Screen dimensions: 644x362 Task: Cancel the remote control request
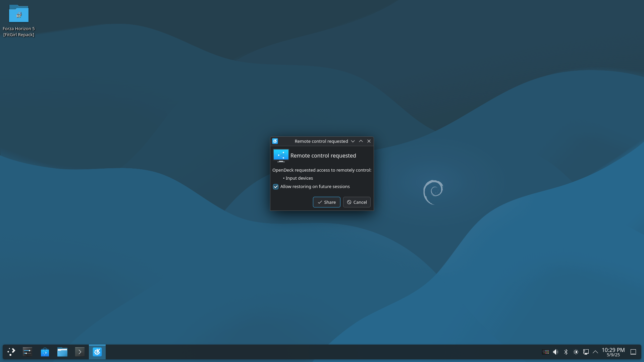(357, 202)
